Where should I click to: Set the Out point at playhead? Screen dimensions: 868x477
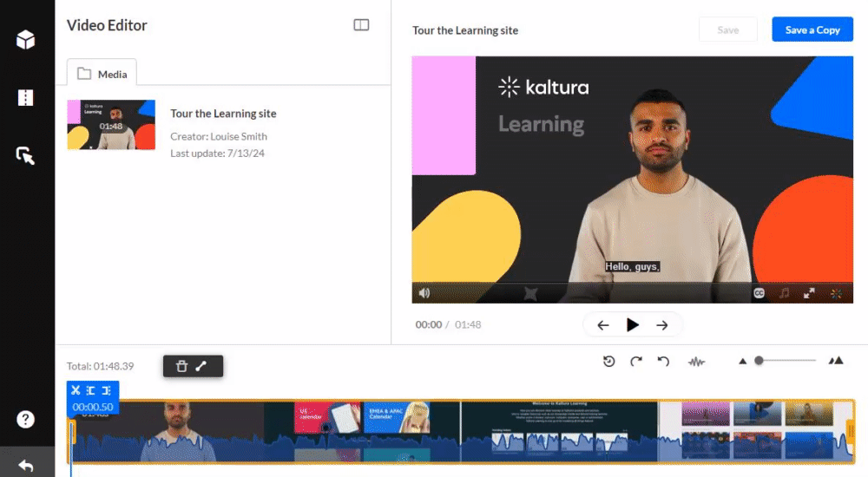(x=106, y=391)
